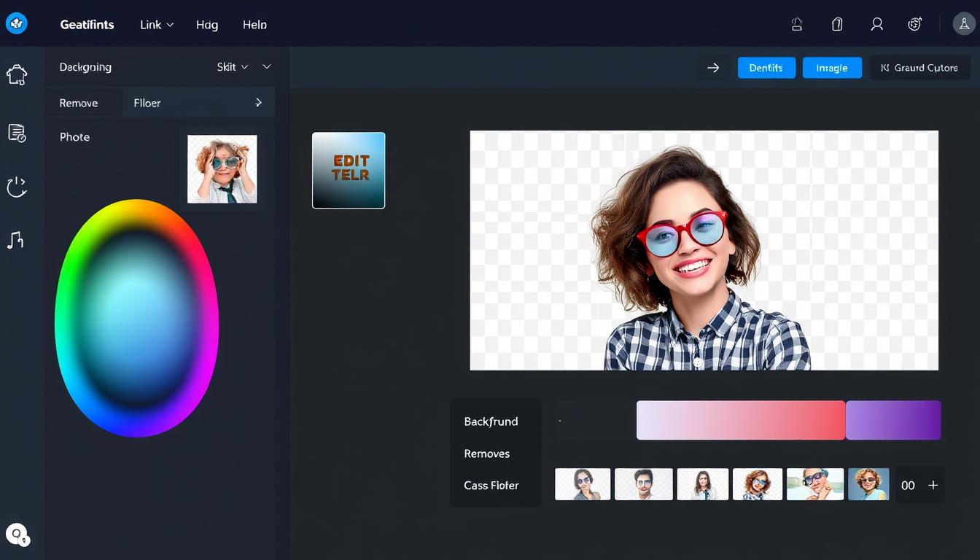The image size is (980, 560).
Task: Select the fifth thumbnail with blue sunglasses
Action: pos(815,484)
